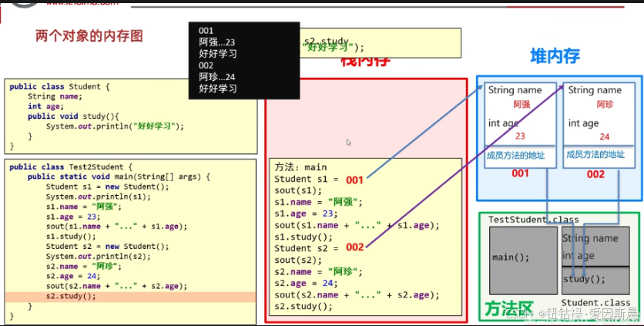Click System.out.println("好好学习") in Student class

click(115, 126)
